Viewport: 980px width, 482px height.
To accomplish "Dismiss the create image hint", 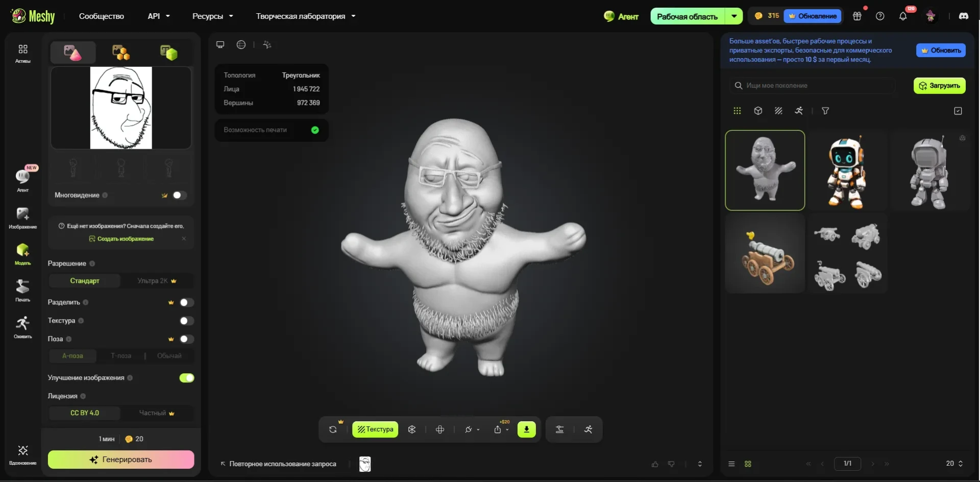I will pos(184,239).
